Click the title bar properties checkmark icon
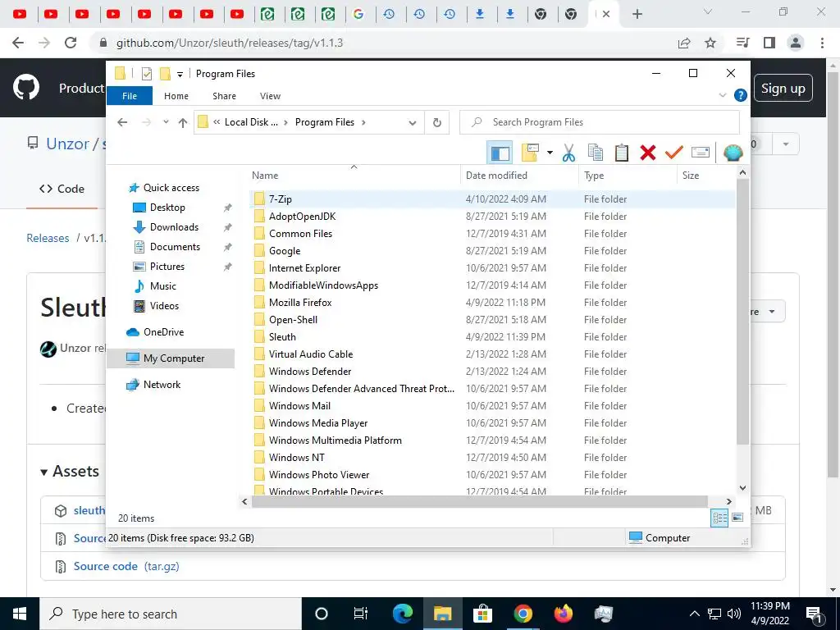 click(x=146, y=74)
